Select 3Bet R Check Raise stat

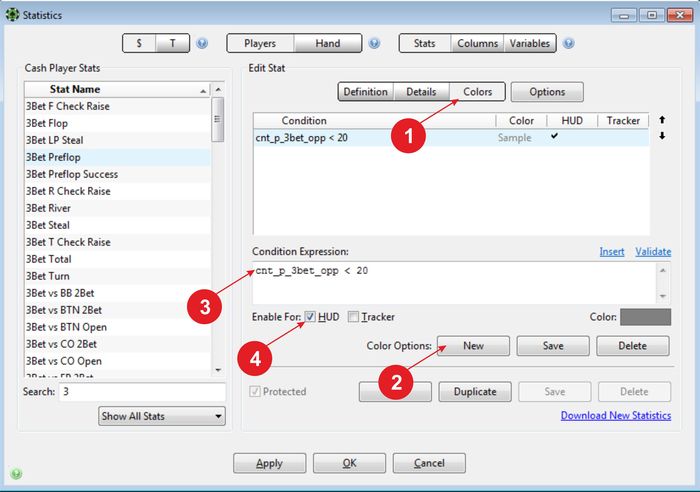117,191
